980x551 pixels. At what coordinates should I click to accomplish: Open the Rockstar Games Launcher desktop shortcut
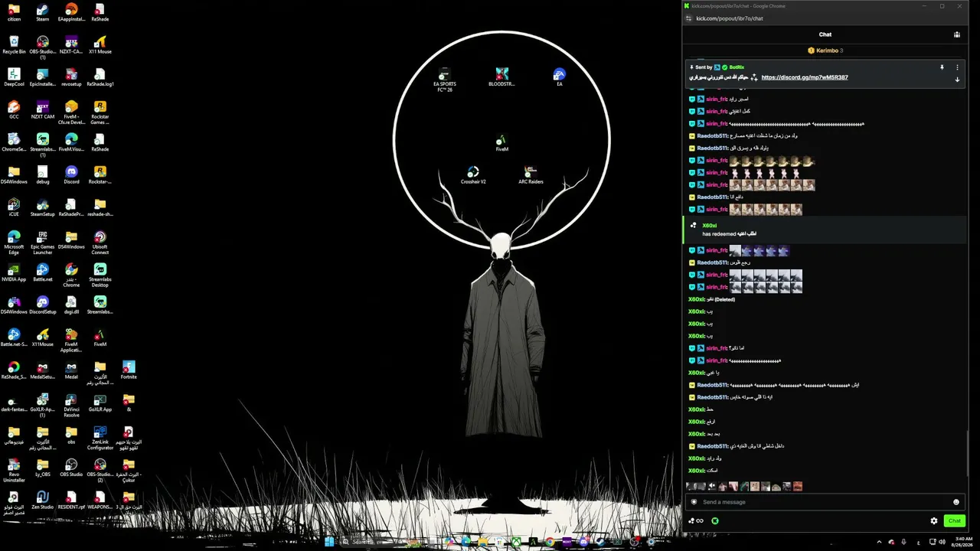click(100, 112)
